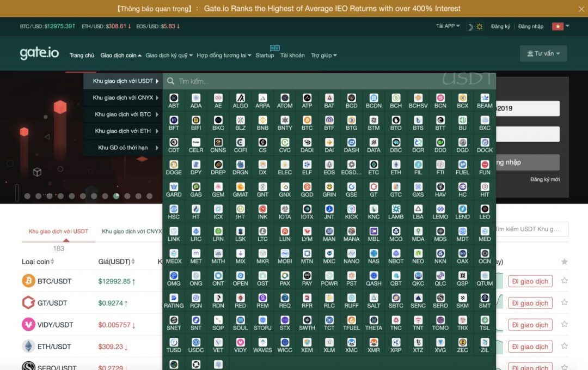
Task: Choose the LINK coin icon
Action: [x=174, y=231]
